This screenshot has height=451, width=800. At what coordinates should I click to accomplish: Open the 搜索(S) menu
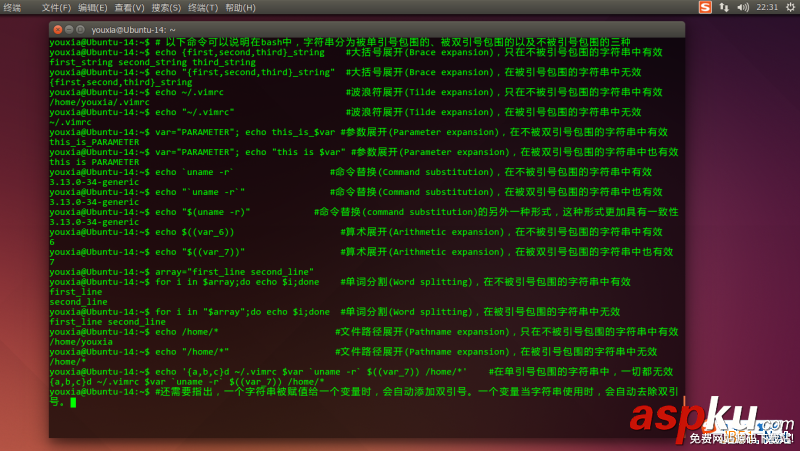coord(166,8)
